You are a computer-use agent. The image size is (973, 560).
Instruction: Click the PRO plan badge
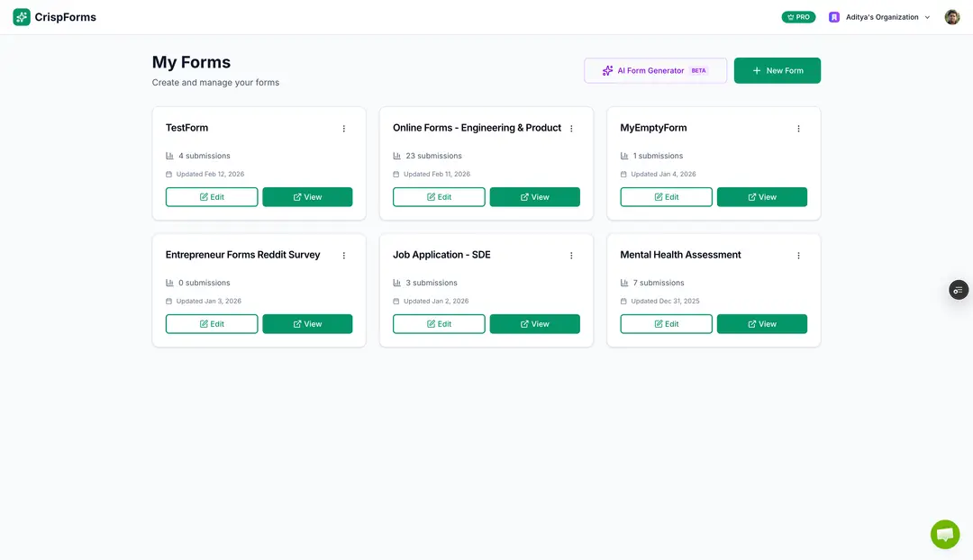pos(798,17)
